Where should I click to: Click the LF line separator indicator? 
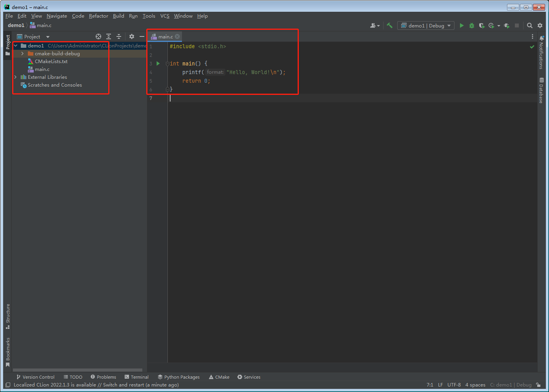coord(440,385)
